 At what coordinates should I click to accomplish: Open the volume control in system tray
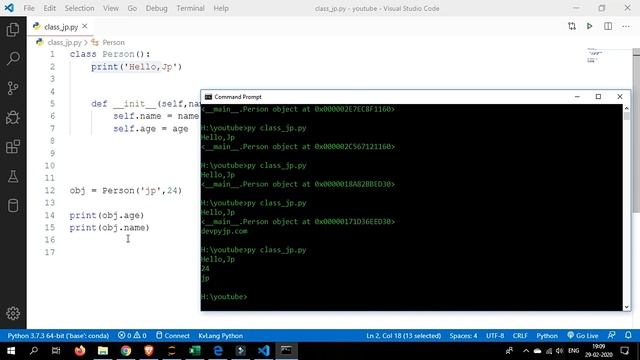point(560,351)
